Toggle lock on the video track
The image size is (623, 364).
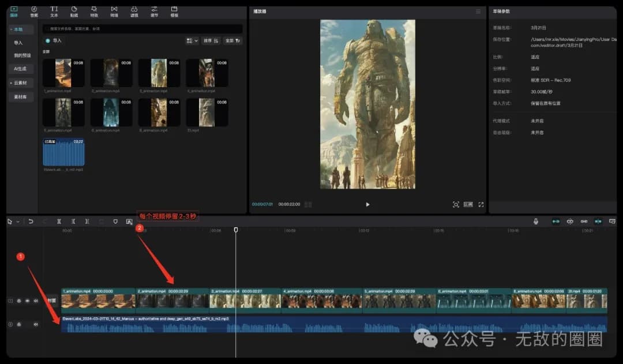(x=19, y=301)
